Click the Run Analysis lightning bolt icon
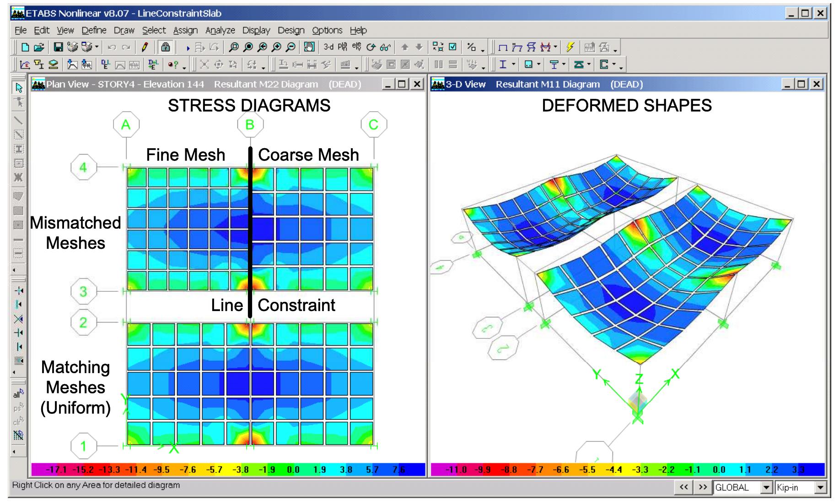The width and height of the screenshot is (839, 504). 570,47
